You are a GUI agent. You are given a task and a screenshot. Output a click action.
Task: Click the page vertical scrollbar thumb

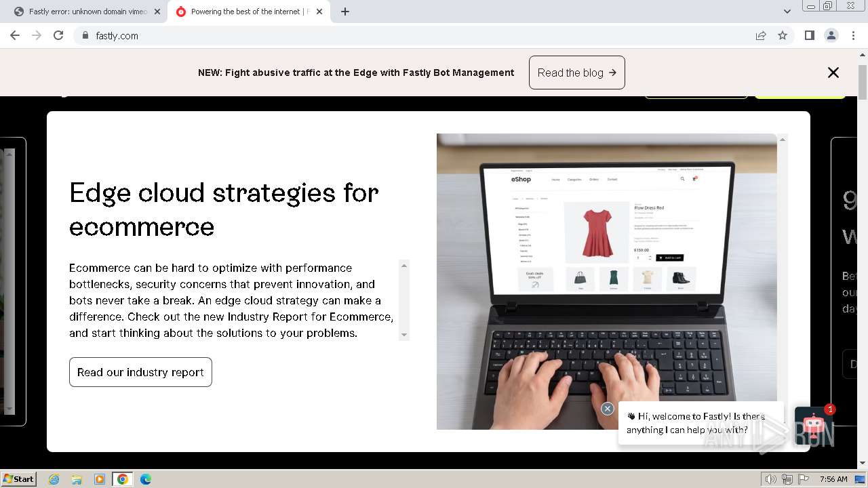tap(863, 83)
